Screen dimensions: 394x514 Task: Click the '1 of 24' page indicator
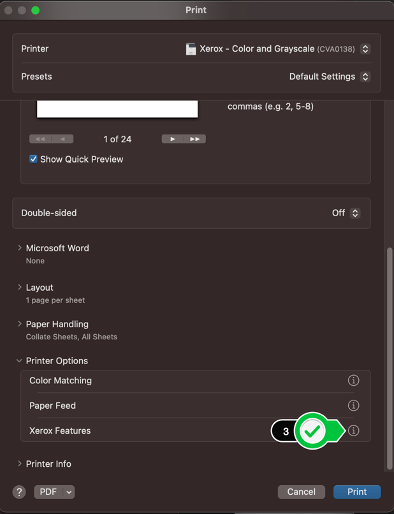(x=117, y=139)
